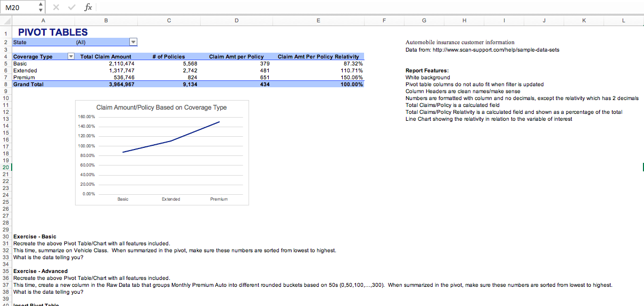
Task: Click the 536,746 claim amount cell
Action: pos(125,77)
